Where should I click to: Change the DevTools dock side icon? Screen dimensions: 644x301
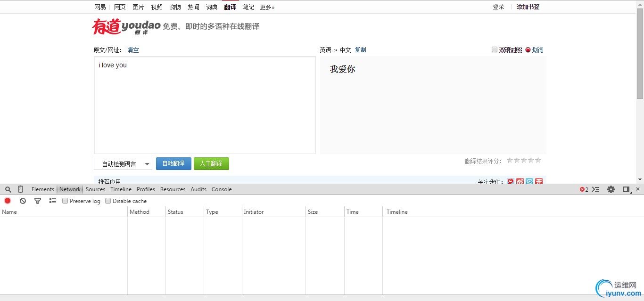point(627,189)
